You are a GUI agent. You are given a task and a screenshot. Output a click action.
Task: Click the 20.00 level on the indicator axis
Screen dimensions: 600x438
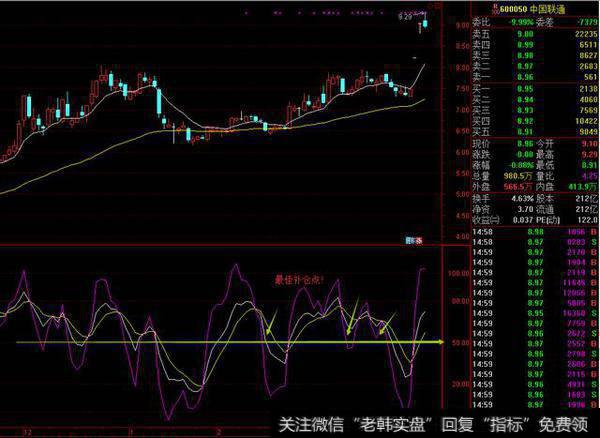[x=460, y=384]
